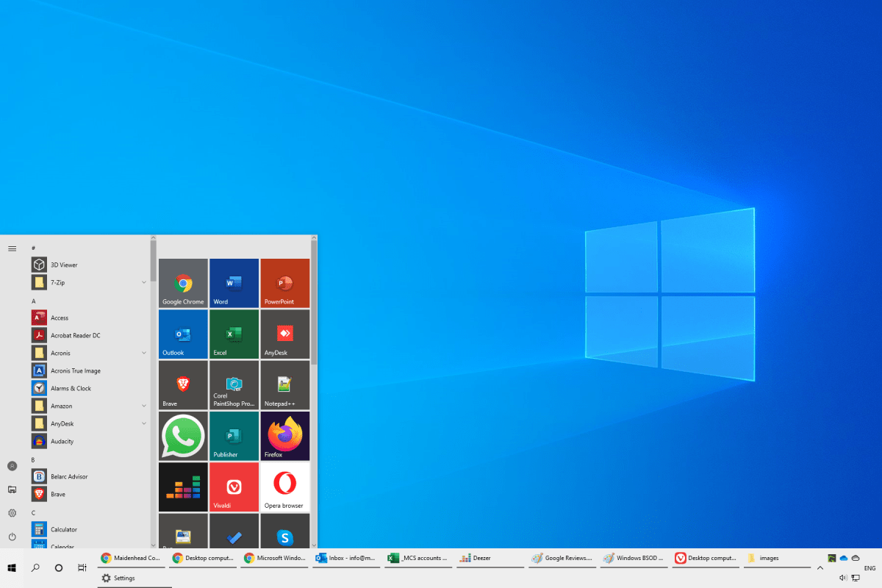Open taskbar Search magnifier
Image resolution: width=882 pixels, height=588 pixels.
35,568
